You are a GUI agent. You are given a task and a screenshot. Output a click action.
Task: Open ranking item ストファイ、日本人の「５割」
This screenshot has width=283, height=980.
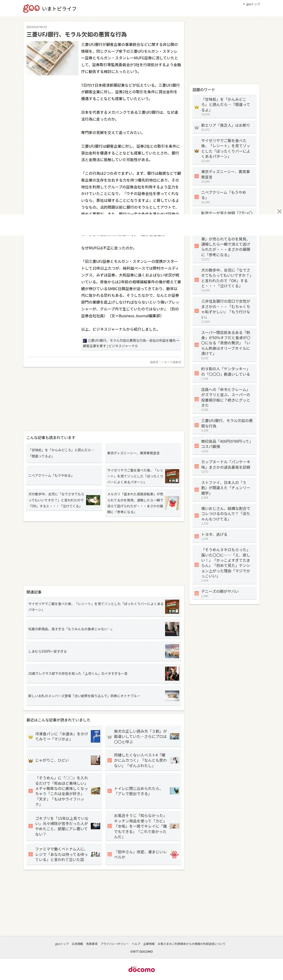[224, 489]
